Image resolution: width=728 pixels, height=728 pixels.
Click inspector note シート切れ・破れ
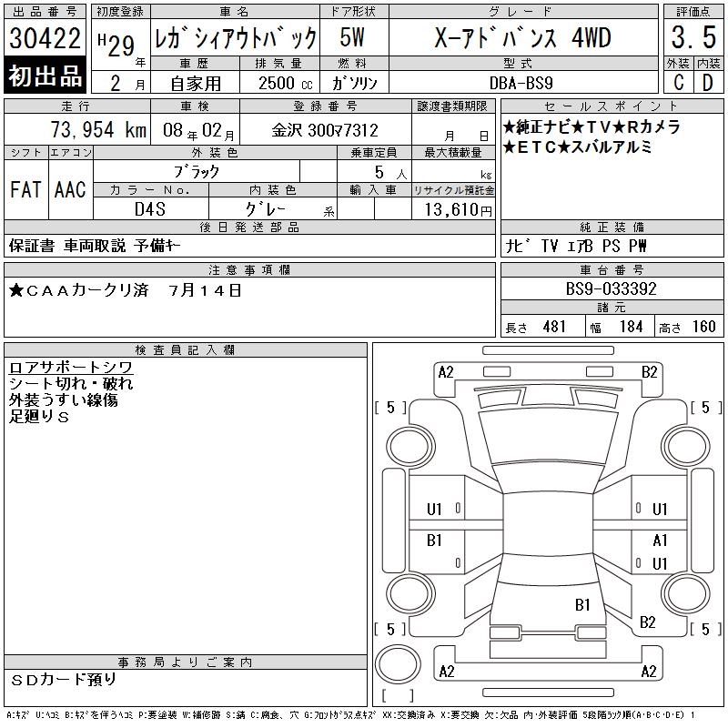[x=71, y=383]
